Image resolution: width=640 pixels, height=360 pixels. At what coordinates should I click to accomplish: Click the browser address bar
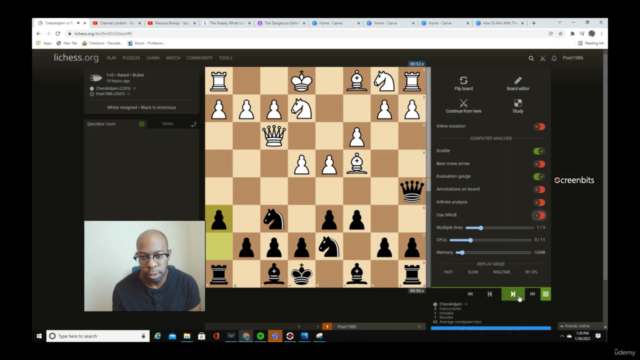306,33
